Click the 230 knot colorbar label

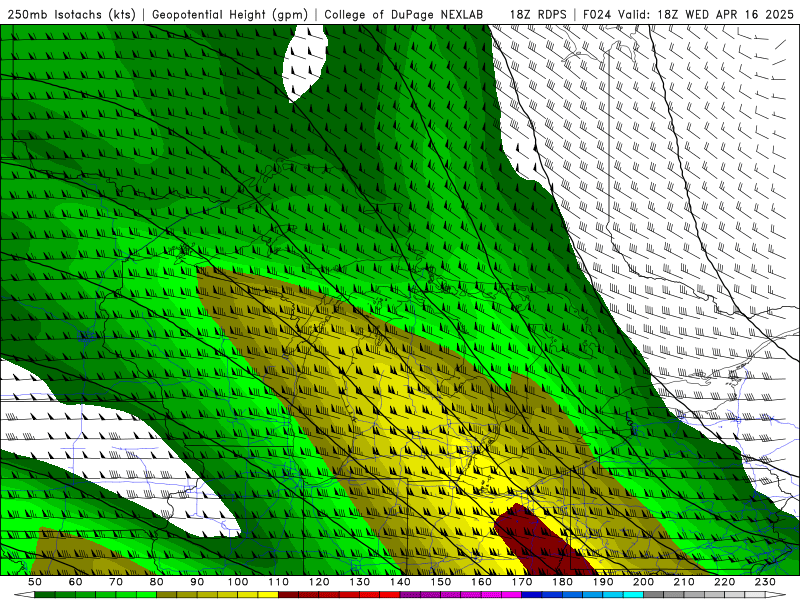click(765, 582)
